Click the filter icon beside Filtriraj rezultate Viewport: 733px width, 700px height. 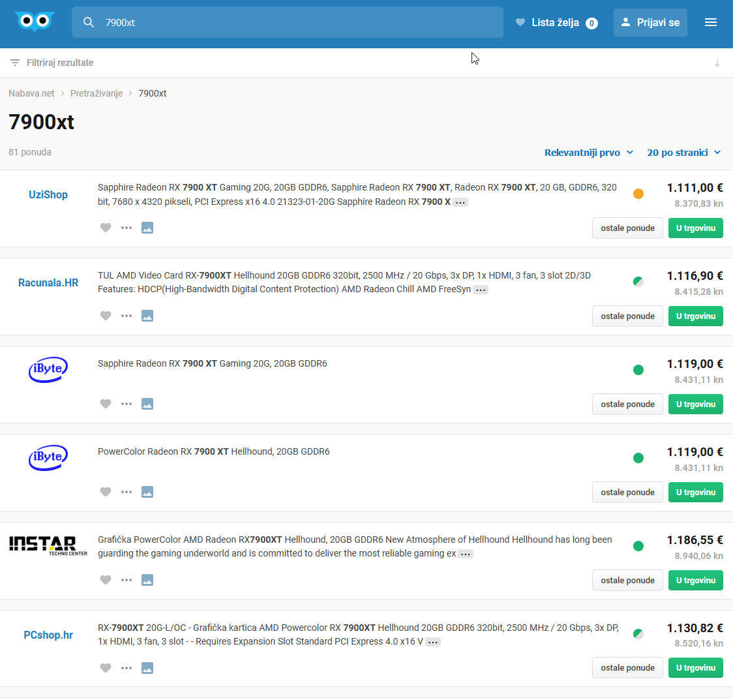click(x=15, y=63)
